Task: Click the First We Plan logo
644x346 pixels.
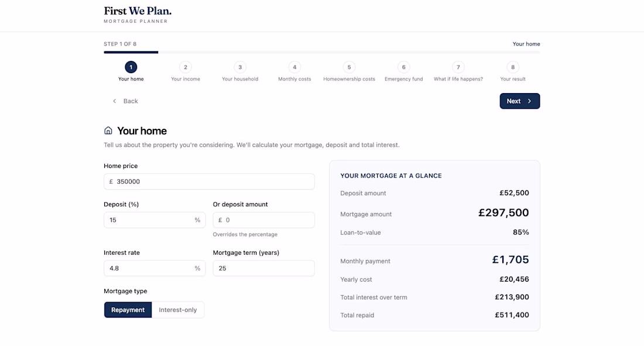Action: pyautogui.click(x=138, y=15)
